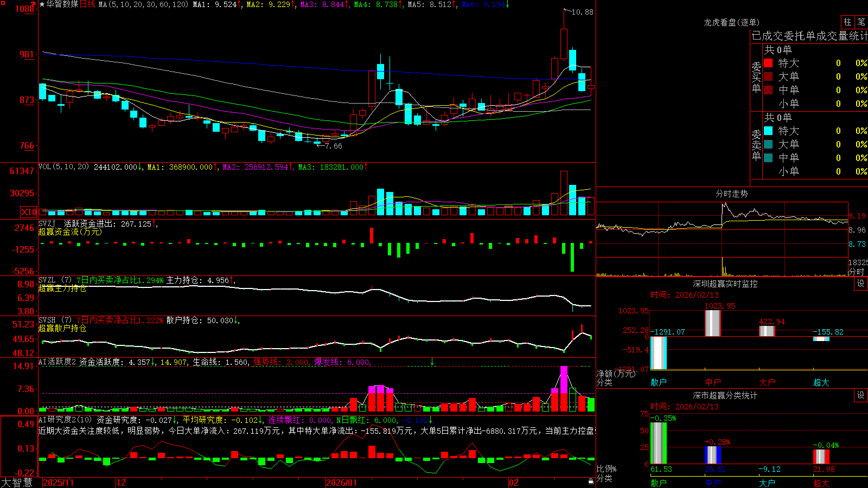The width and height of the screenshot is (868, 488).
Task: Click the SVZL (7) indicator label
Action: [55, 280]
